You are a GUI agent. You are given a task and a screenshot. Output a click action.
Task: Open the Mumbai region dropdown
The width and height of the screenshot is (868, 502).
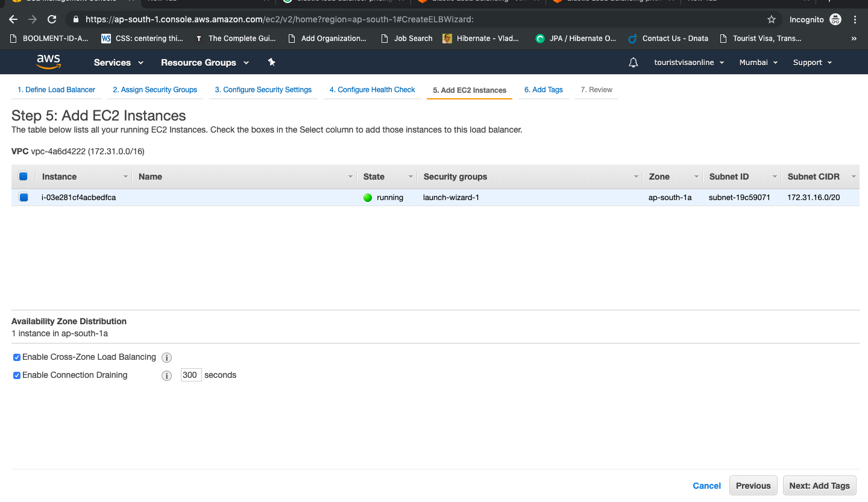pos(758,63)
